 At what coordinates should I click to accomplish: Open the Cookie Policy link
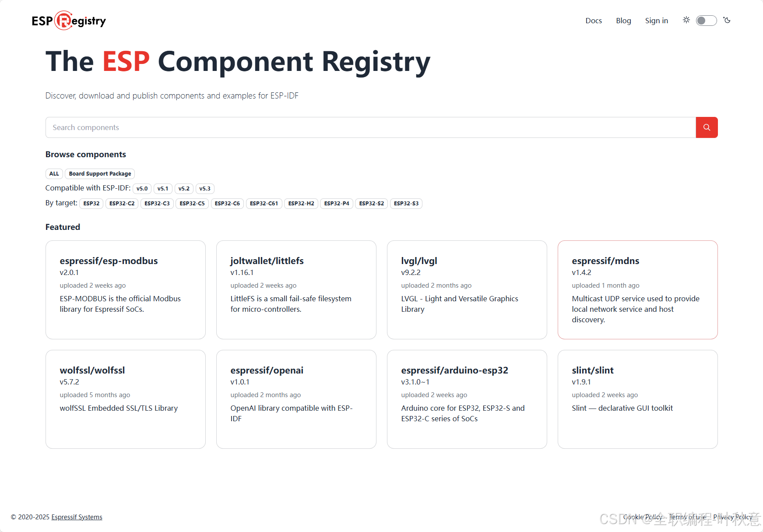click(643, 517)
